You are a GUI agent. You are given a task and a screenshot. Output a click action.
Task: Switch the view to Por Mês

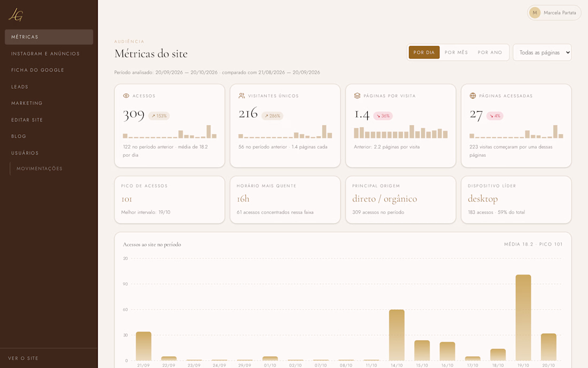(x=457, y=52)
